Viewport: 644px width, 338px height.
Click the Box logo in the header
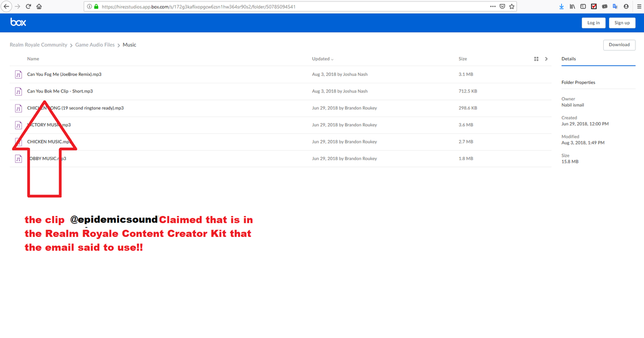pyautogui.click(x=18, y=23)
